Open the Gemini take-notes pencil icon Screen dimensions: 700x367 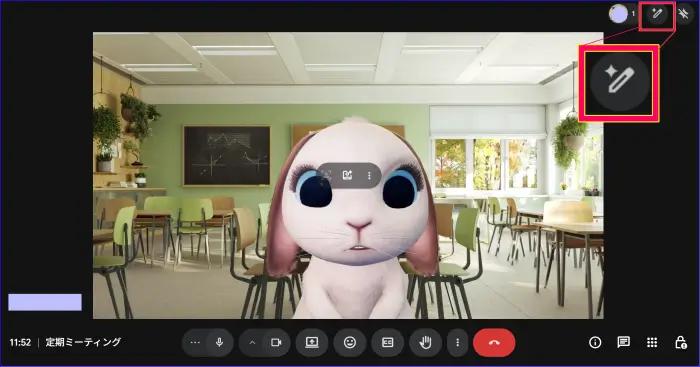pyautogui.click(x=657, y=14)
